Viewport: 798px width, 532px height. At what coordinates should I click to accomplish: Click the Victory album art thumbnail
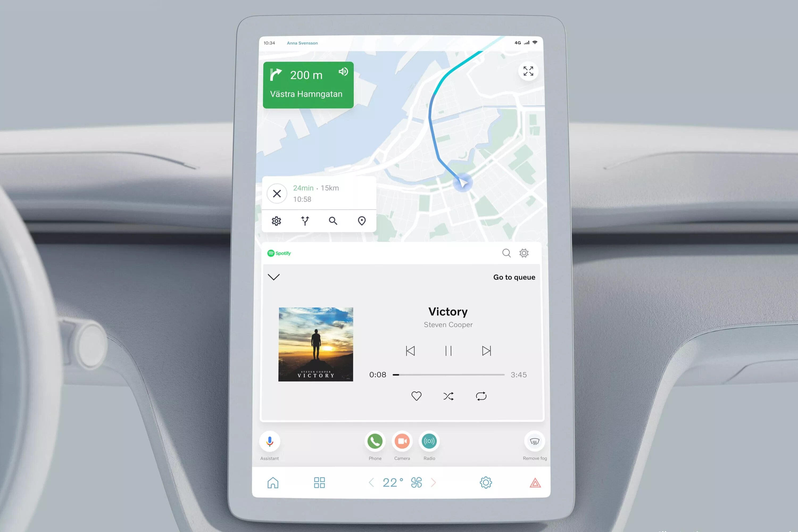click(316, 343)
